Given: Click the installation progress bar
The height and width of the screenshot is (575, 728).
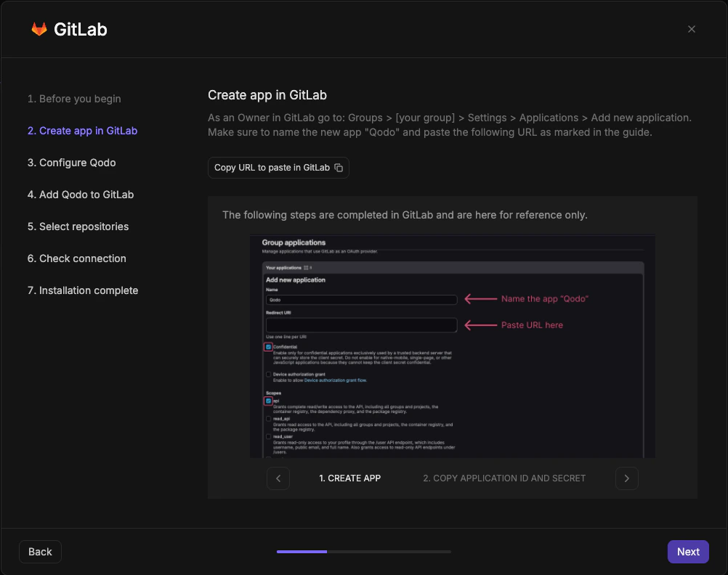Looking at the screenshot, I should pyautogui.click(x=363, y=552).
